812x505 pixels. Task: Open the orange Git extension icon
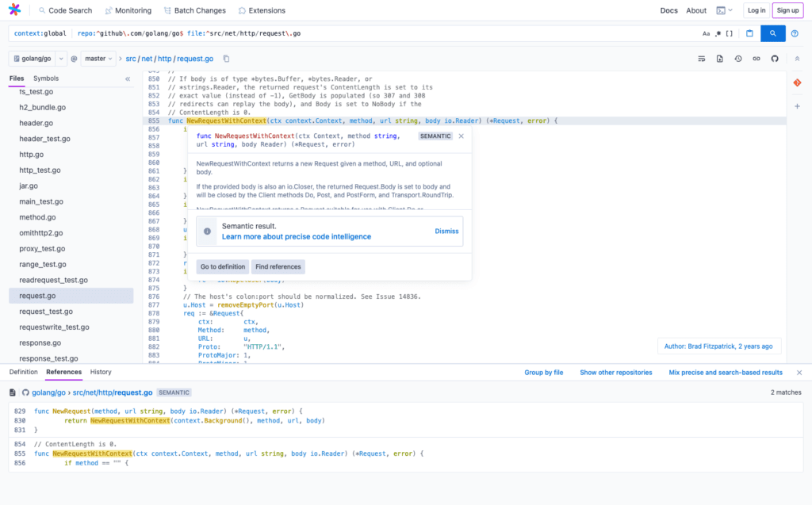coord(797,83)
